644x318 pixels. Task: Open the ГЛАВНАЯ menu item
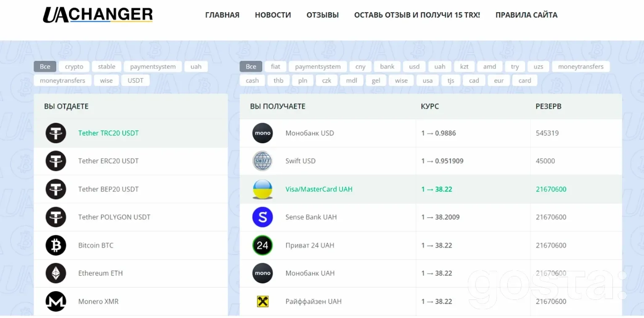222,15
